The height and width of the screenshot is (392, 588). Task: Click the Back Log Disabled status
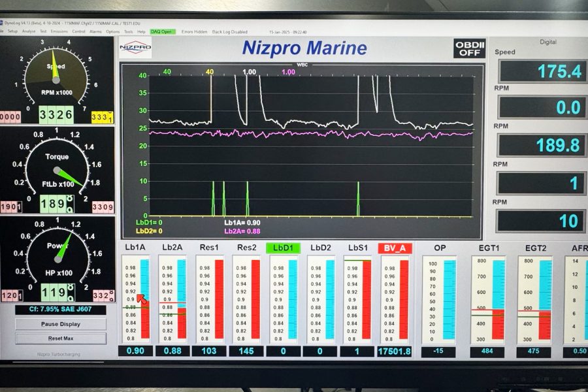tap(230, 32)
